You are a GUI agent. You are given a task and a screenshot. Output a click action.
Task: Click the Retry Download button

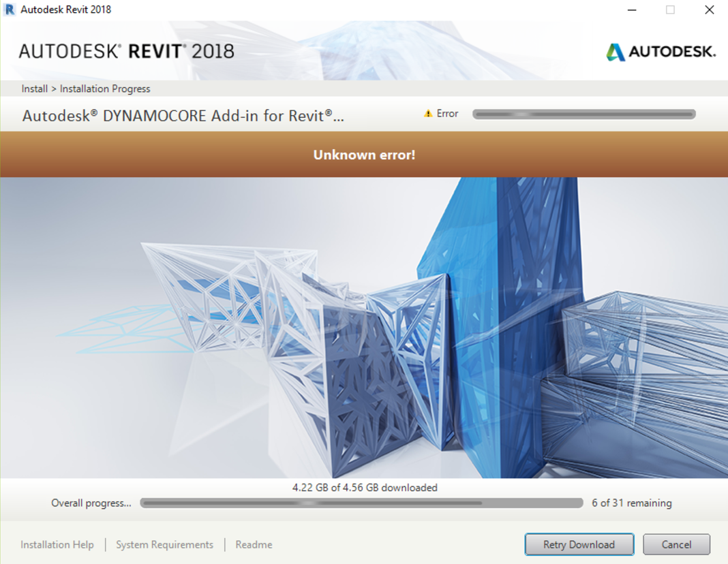click(x=579, y=544)
